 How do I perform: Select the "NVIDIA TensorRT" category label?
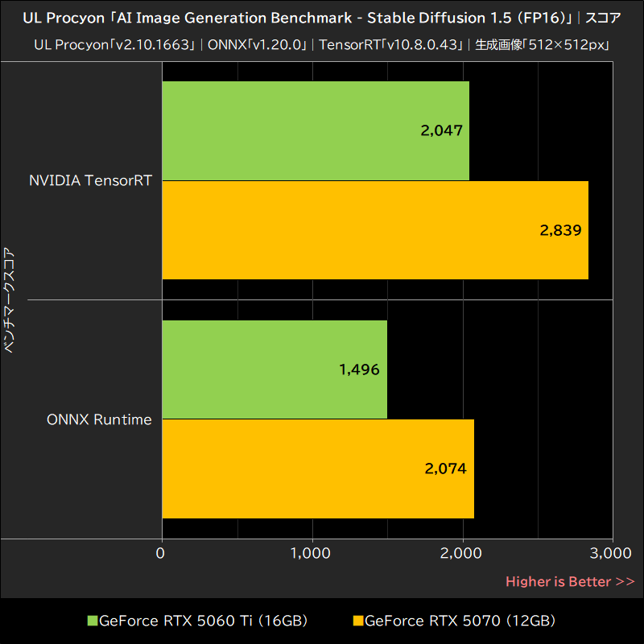[91, 180]
